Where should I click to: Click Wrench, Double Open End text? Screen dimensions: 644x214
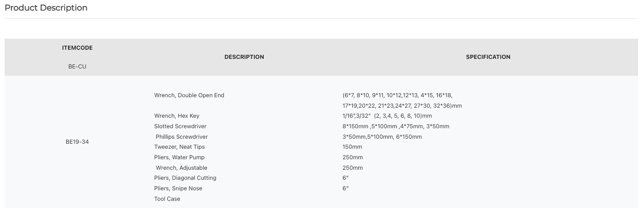click(x=189, y=95)
